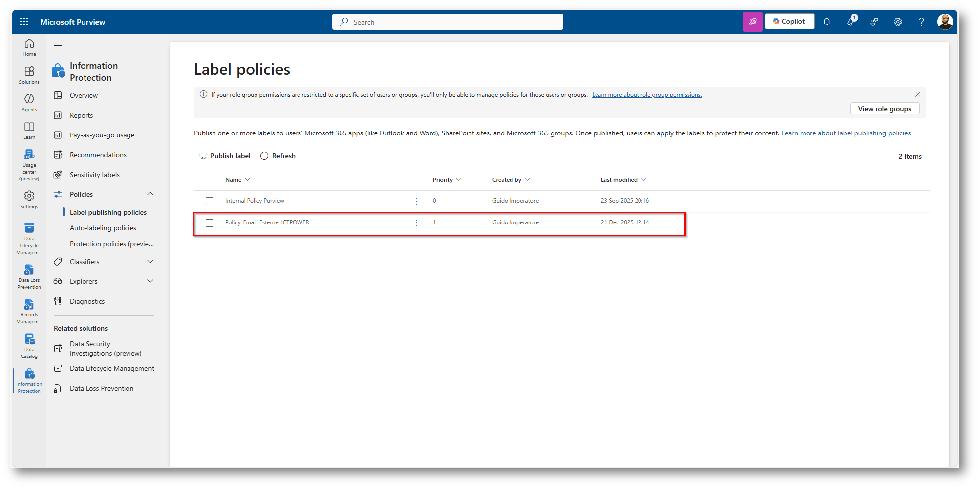Open Copilot

click(x=789, y=22)
